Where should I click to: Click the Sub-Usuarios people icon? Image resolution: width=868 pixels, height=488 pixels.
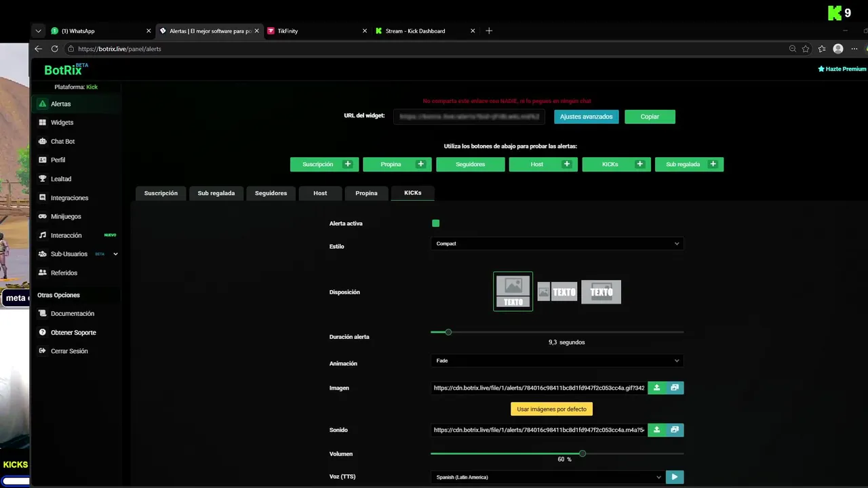[43, 254]
